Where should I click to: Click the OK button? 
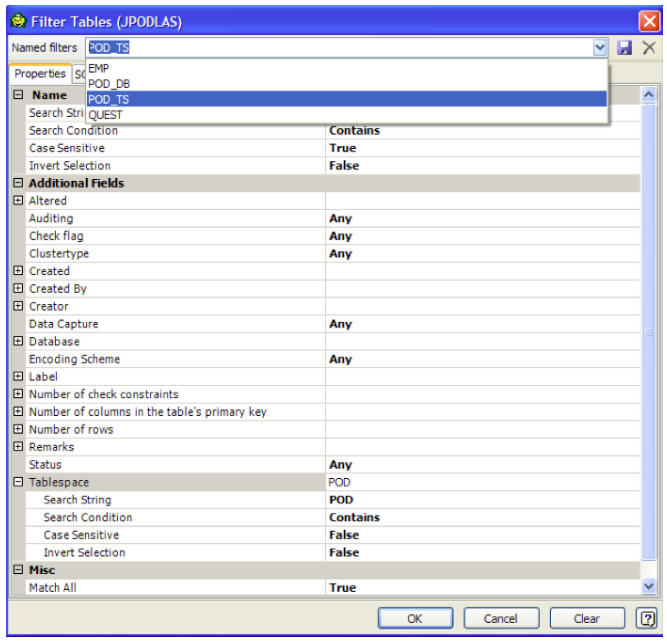pos(415,618)
